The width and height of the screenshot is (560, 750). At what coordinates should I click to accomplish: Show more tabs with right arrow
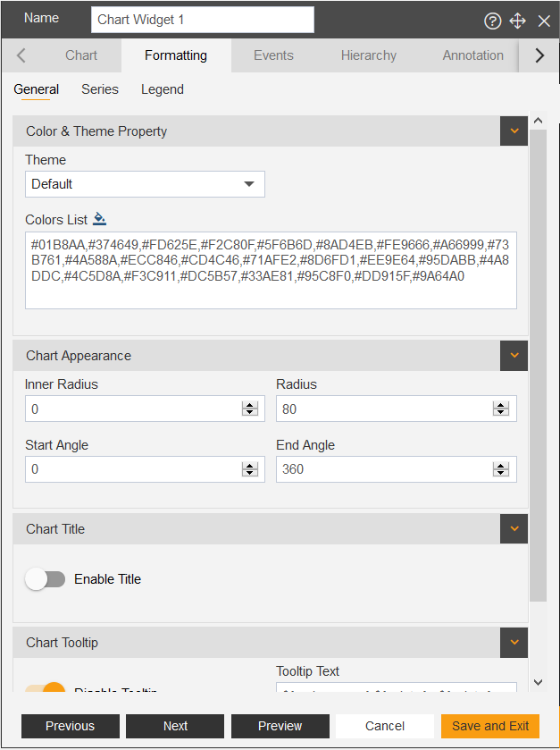(539, 55)
